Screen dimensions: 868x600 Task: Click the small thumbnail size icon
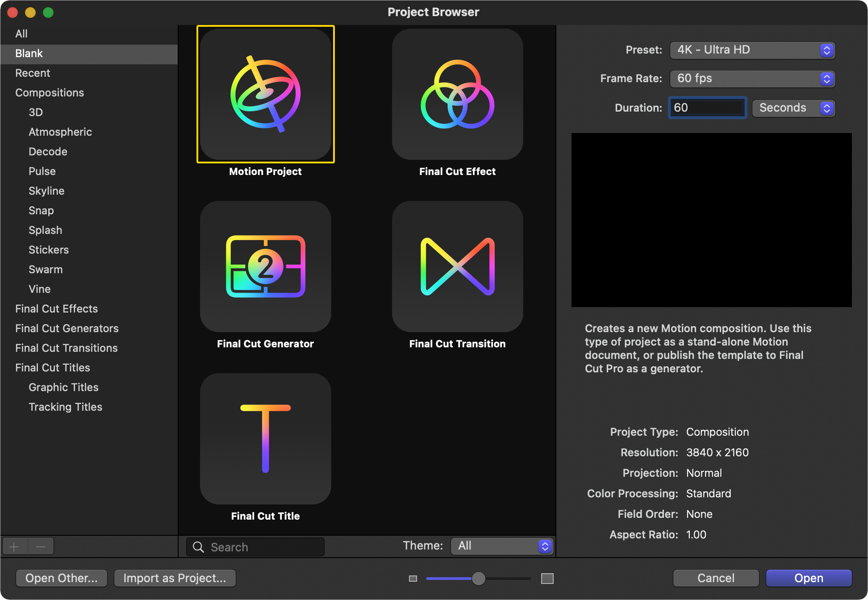(x=413, y=579)
